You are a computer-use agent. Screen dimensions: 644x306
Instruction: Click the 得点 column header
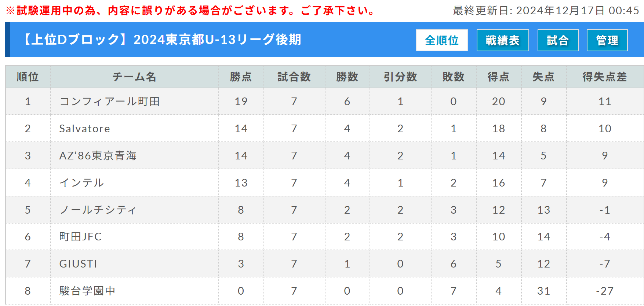(499, 77)
